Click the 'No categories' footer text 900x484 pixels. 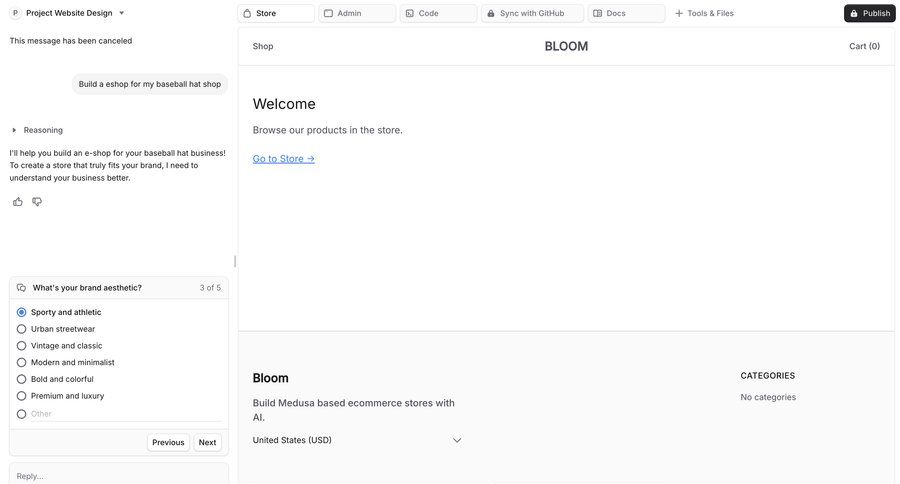pos(768,397)
